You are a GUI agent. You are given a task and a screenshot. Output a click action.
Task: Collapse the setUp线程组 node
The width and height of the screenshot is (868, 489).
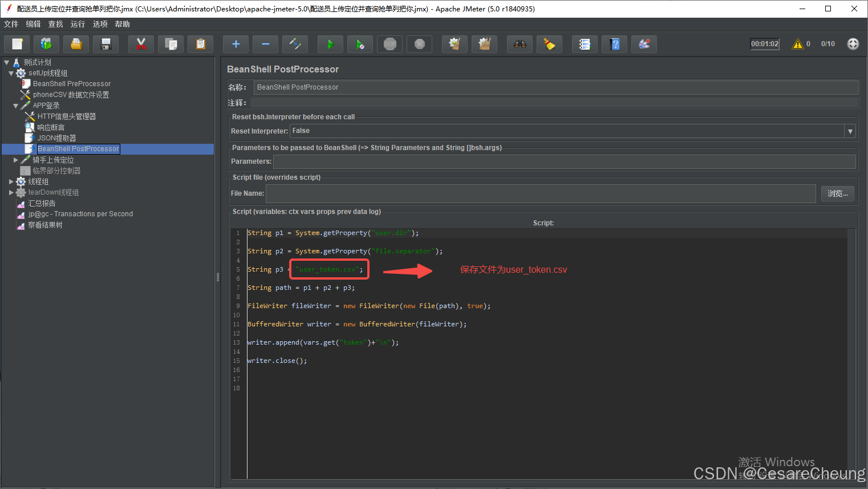(x=11, y=73)
